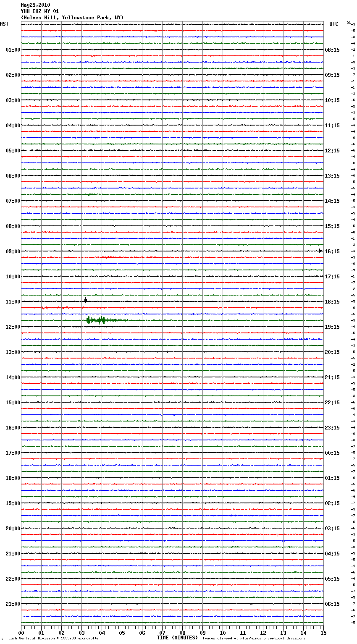Select the 18:00 MST row label
The image size is (357, 644).
(13, 478)
